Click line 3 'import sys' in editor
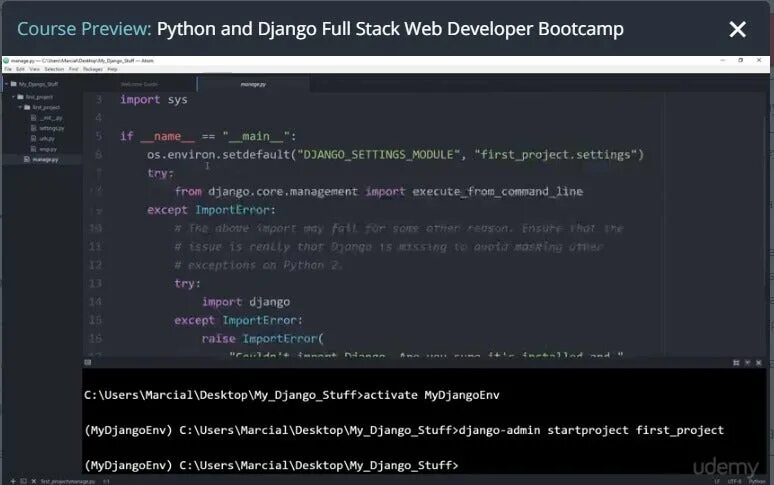This screenshot has height=485, width=774. [154, 100]
